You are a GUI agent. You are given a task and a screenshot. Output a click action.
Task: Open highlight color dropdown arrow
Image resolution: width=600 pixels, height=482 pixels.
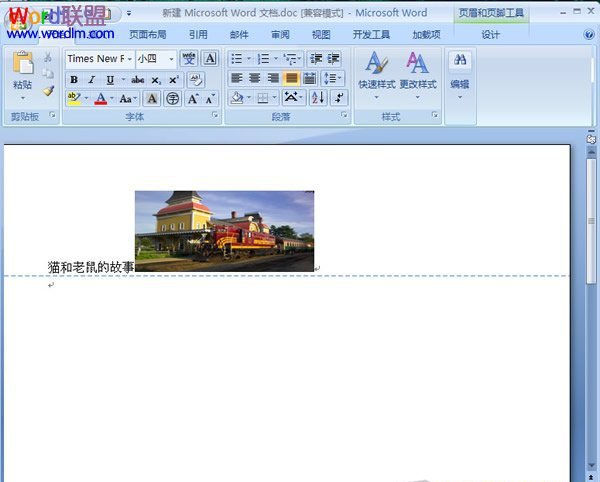pos(86,98)
